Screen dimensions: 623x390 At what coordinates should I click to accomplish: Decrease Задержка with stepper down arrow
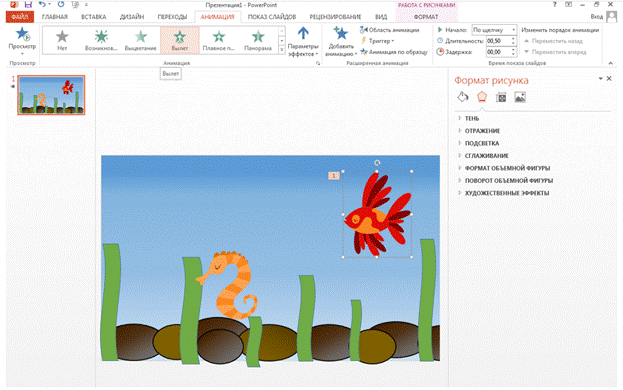[513, 54]
